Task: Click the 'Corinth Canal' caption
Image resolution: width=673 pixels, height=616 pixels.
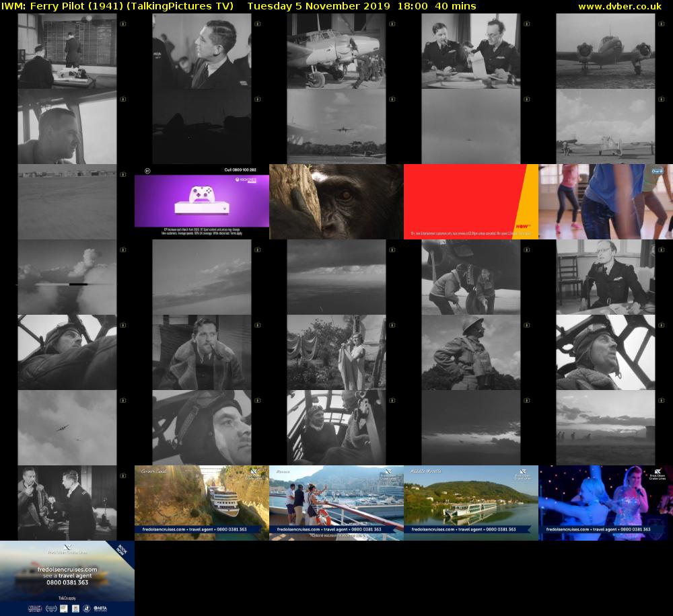Action: [x=154, y=471]
